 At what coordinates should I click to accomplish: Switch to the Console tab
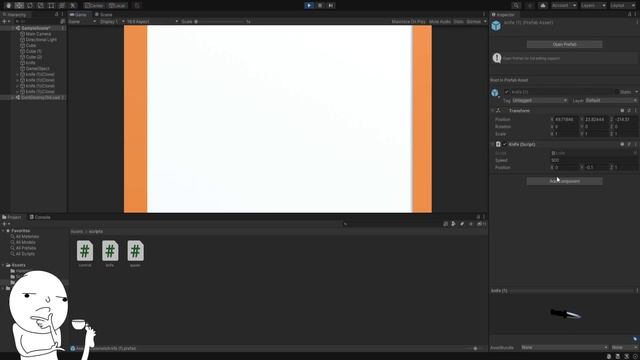pyautogui.click(x=40, y=217)
